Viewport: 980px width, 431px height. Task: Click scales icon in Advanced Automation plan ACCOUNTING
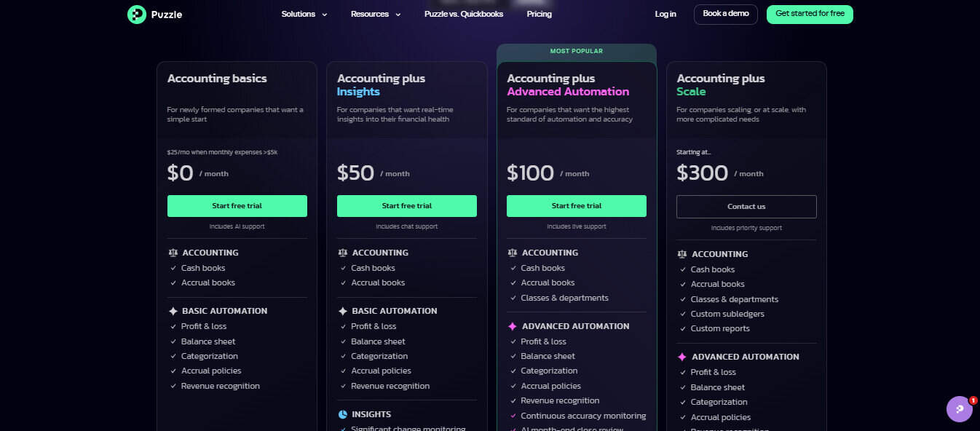pos(512,253)
